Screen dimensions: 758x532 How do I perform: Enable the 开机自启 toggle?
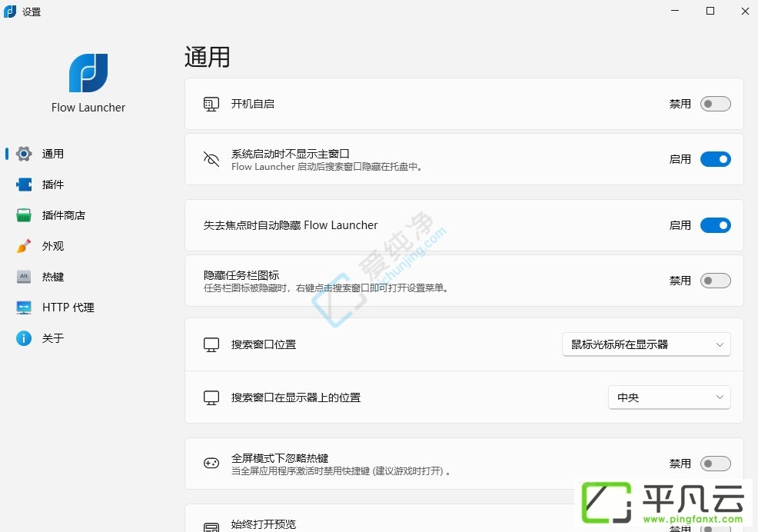coord(716,104)
